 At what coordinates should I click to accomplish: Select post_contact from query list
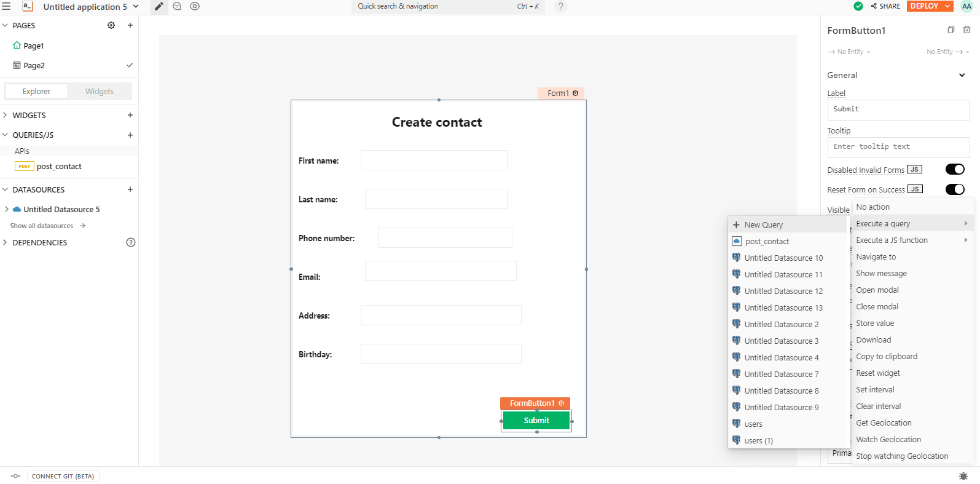click(767, 242)
